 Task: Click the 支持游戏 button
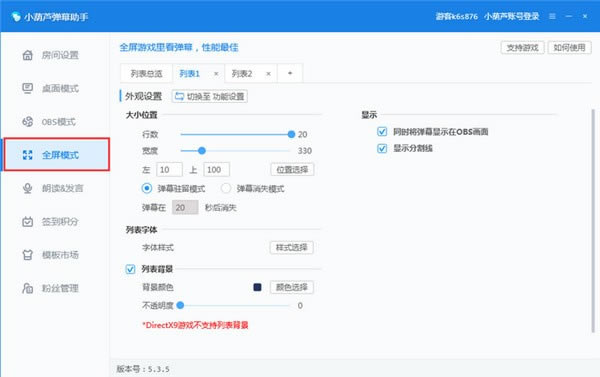(x=522, y=48)
